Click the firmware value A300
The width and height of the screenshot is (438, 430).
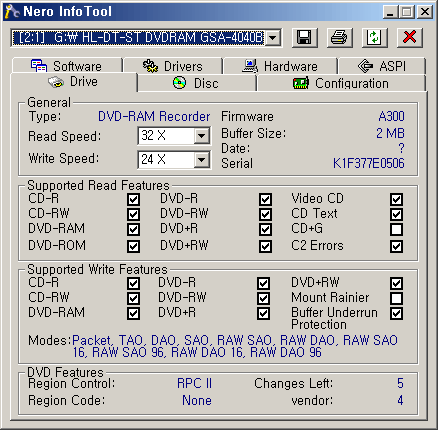click(x=391, y=116)
